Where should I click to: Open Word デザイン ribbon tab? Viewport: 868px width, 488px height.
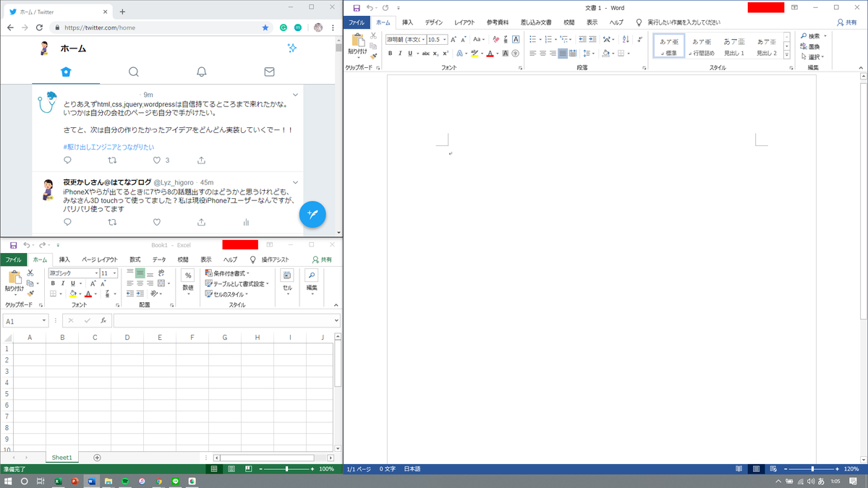[x=434, y=22]
